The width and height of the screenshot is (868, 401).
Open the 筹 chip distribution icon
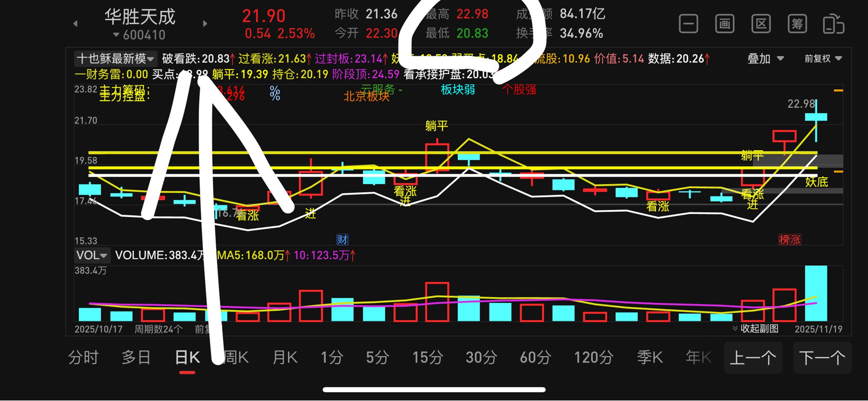point(797,24)
